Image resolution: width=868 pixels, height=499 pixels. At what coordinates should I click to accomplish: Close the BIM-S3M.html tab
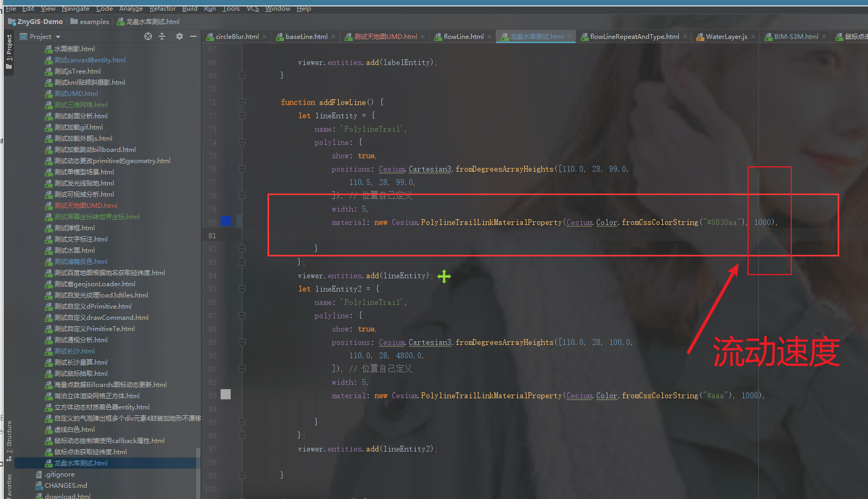824,37
